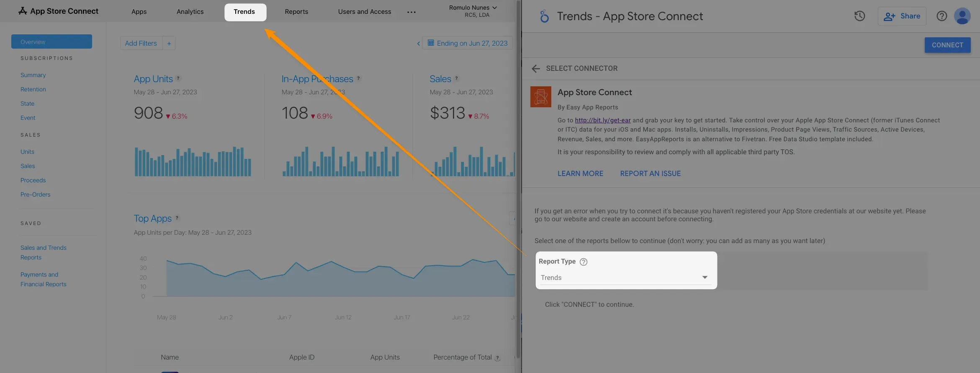The width and height of the screenshot is (980, 373).
Task: Click the In-App Purchases heading
Action: (x=317, y=79)
